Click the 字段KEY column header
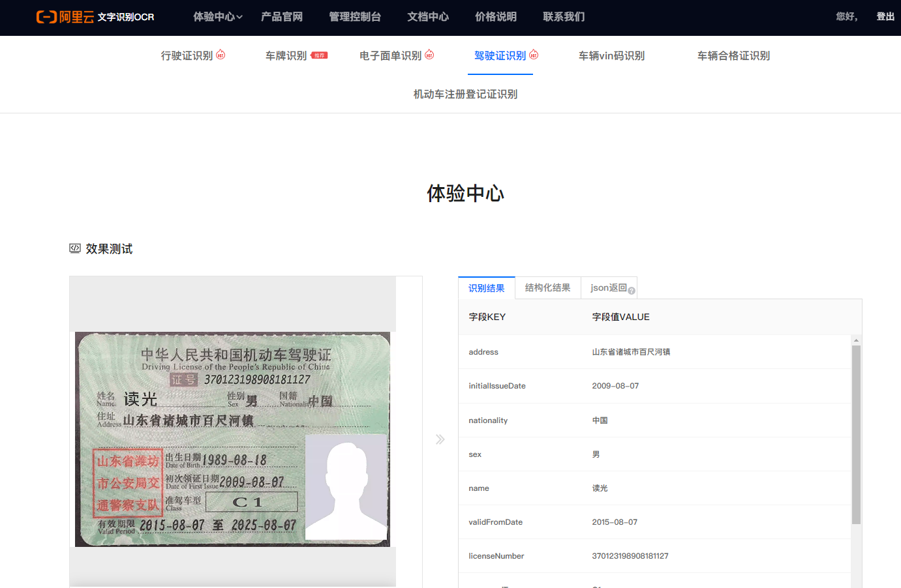Image resolution: width=901 pixels, height=588 pixels. point(487,317)
